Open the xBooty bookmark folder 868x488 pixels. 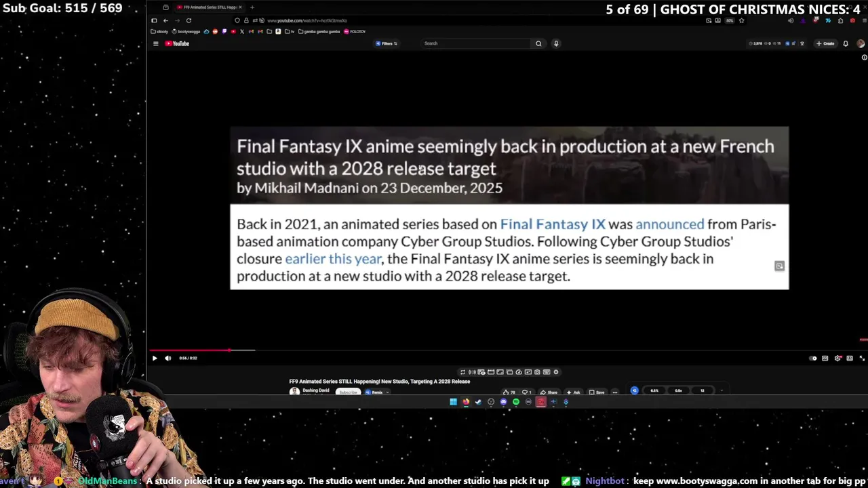point(159,32)
